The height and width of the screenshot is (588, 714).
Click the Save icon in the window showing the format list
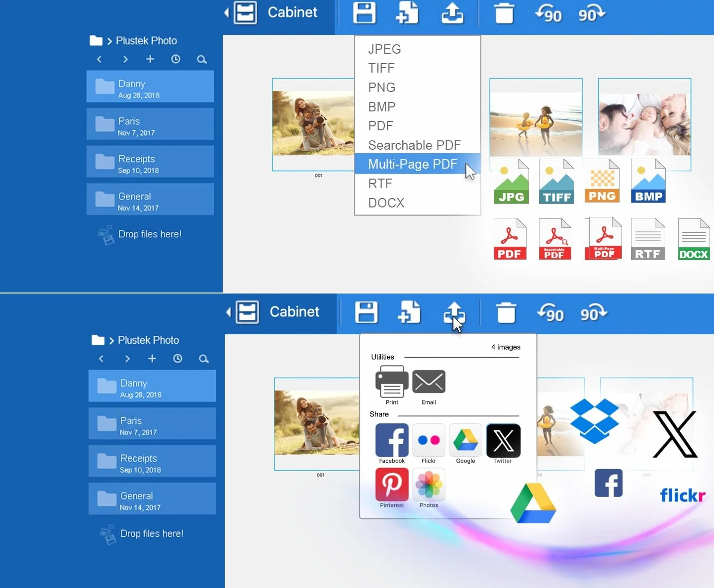coord(364,13)
